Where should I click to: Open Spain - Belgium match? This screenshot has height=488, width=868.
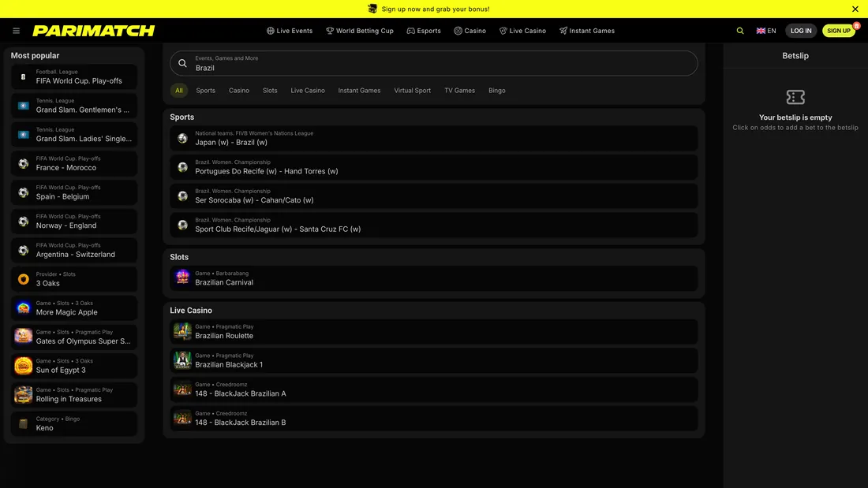[x=74, y=192]
